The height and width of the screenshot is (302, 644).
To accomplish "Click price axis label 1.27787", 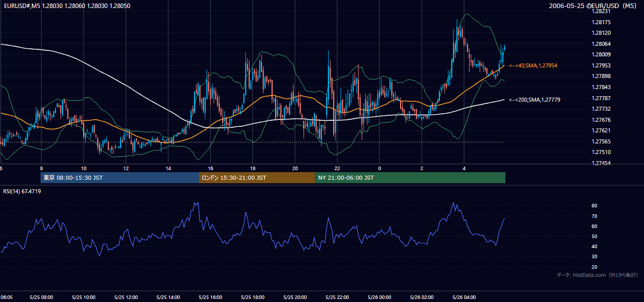I will pos(601,98).
